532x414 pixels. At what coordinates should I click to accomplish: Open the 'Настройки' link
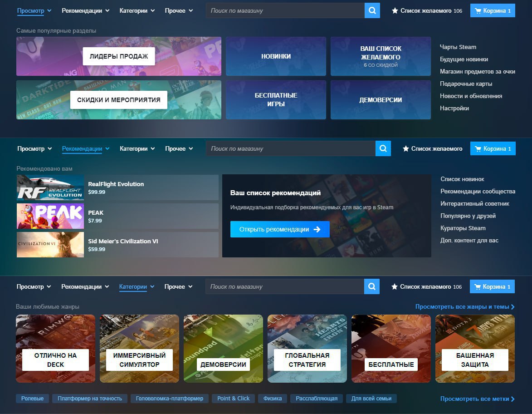(454, 108)
